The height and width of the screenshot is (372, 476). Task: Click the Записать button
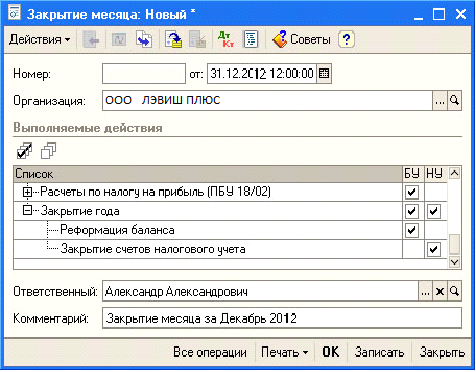379,352
